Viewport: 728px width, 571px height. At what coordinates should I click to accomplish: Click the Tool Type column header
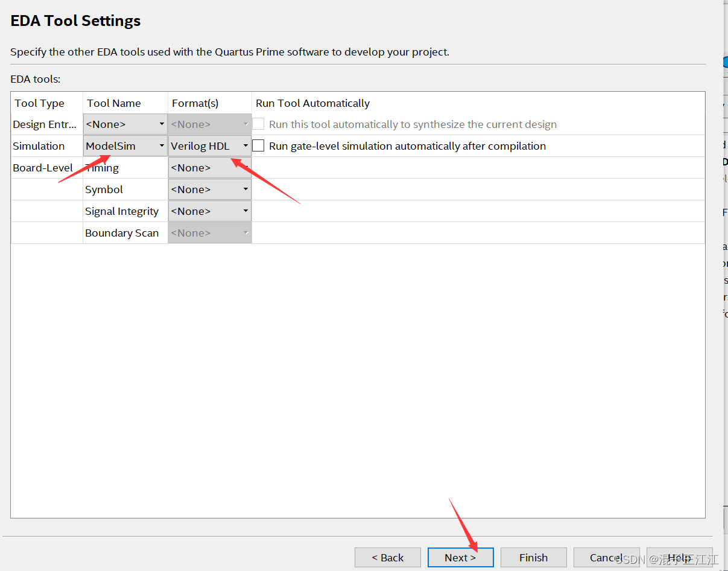pos(40,103)
